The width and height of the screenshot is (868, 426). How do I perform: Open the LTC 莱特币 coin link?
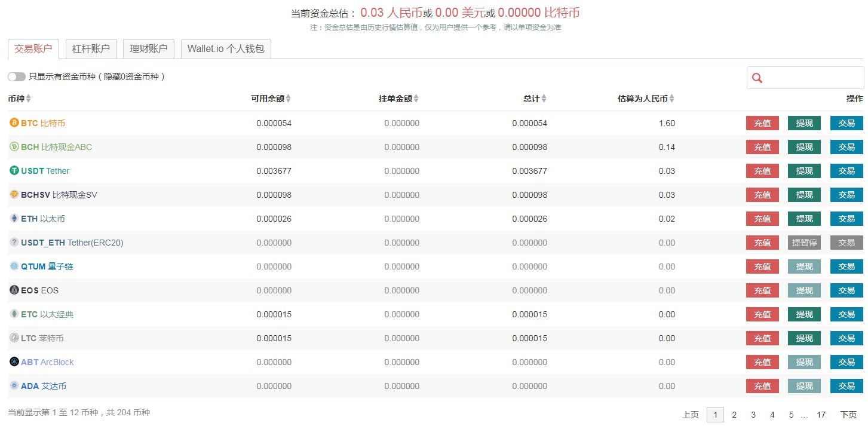42,338
